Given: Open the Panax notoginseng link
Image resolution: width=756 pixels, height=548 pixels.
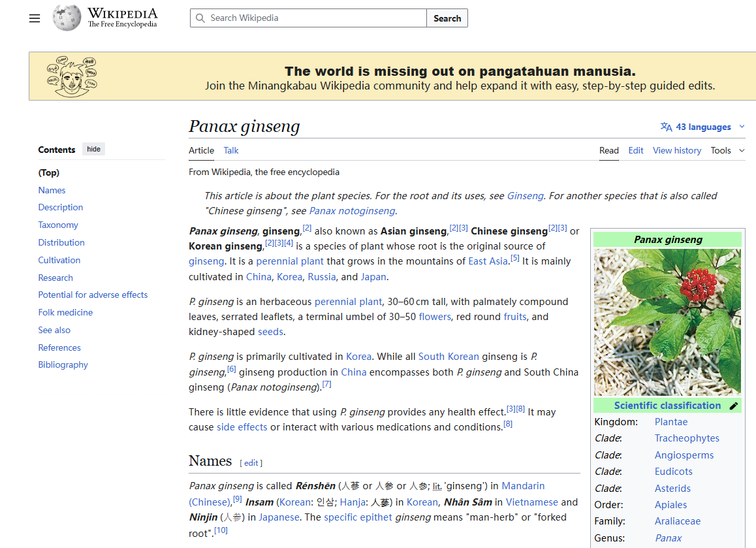Looking at the screenshot, I should point(352,210).
